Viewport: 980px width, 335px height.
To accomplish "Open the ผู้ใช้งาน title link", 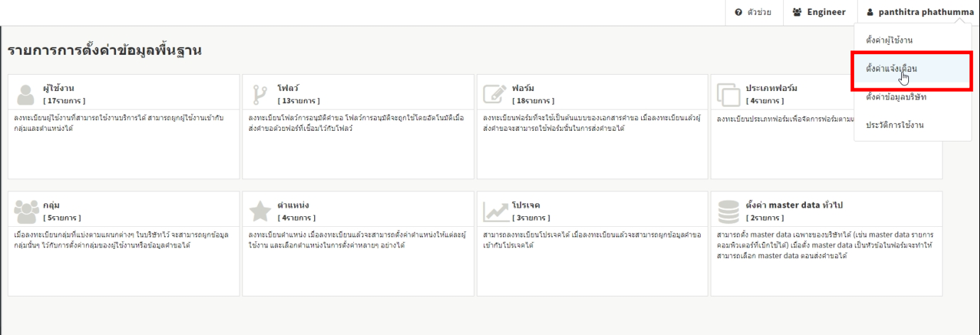I will point(59,88).
